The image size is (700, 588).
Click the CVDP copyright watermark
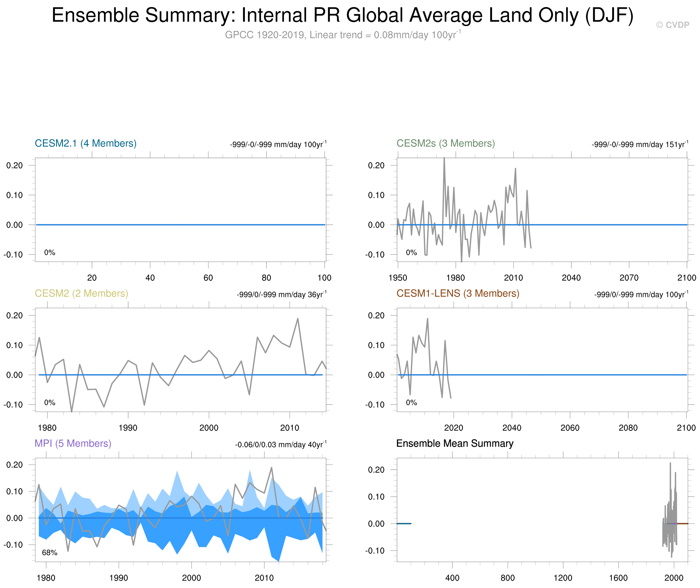click(x=672, y=25)
